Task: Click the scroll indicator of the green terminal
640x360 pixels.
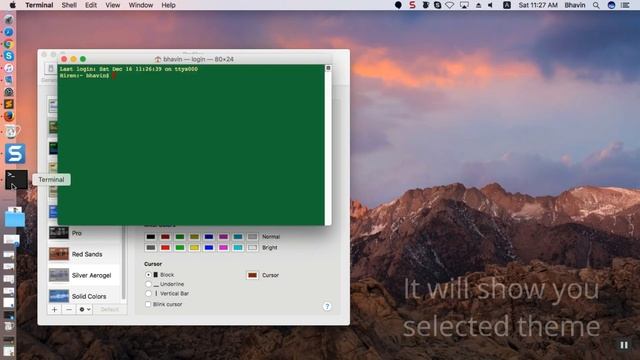Action: [x=328, y=68]
